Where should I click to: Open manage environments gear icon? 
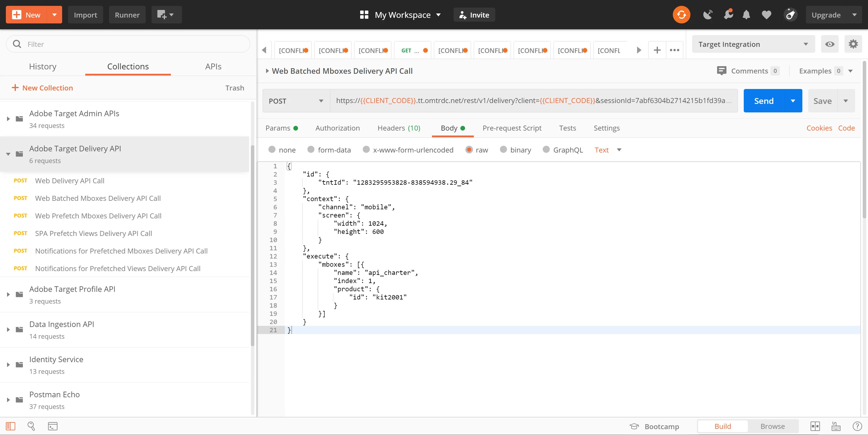(x=853, y=44)
